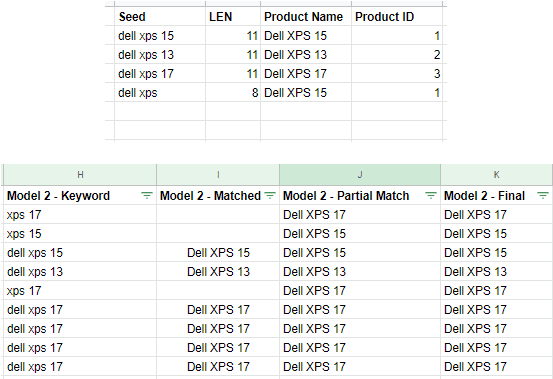
Task: Select Matched cell 'Dell XPS 13'
Action: click(x=218, y=272)
